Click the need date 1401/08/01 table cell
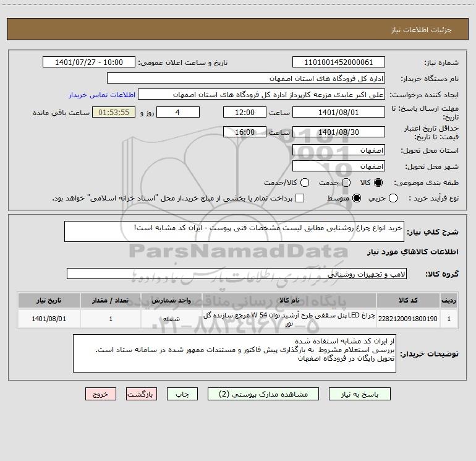This screenshot has height=461, width=476. [49, 319]
